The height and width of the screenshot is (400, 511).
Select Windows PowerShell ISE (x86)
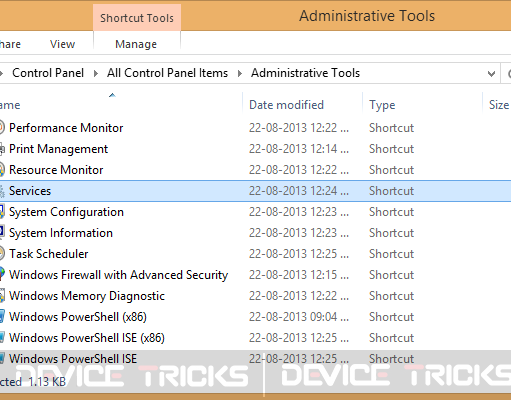(87, 338)
